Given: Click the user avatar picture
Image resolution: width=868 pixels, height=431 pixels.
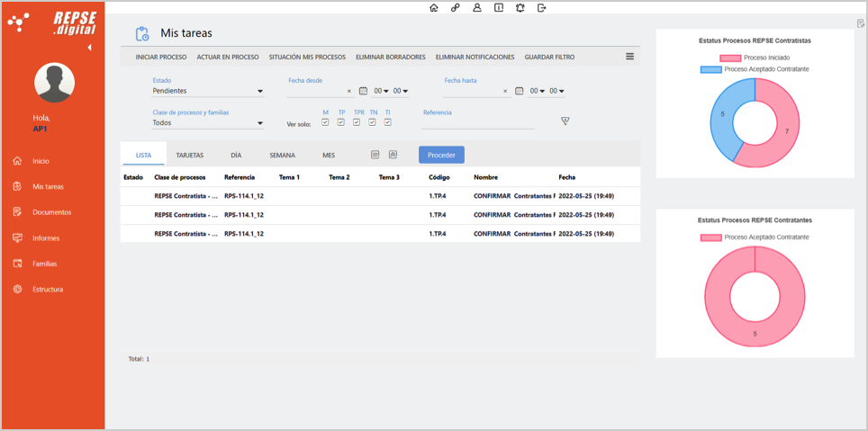Looking at the screenshot, I should pos(54,82).
